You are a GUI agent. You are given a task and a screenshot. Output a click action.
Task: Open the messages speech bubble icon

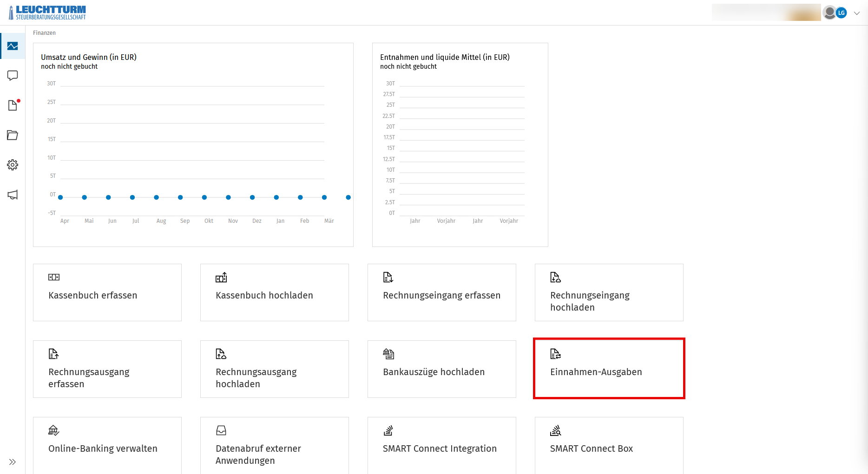click(x=13, y=76)
